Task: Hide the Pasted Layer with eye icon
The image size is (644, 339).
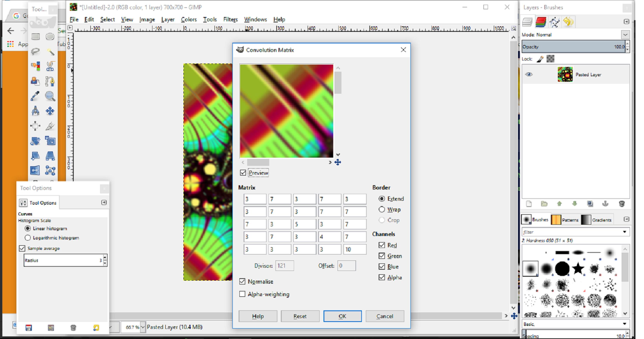Action: (x=529, y=75)
